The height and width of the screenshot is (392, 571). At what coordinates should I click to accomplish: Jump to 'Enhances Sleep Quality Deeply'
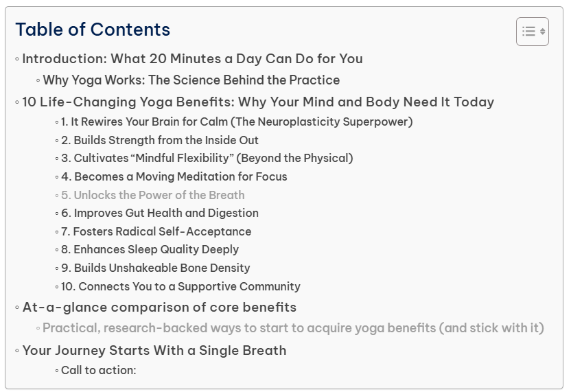coord(150,250)
